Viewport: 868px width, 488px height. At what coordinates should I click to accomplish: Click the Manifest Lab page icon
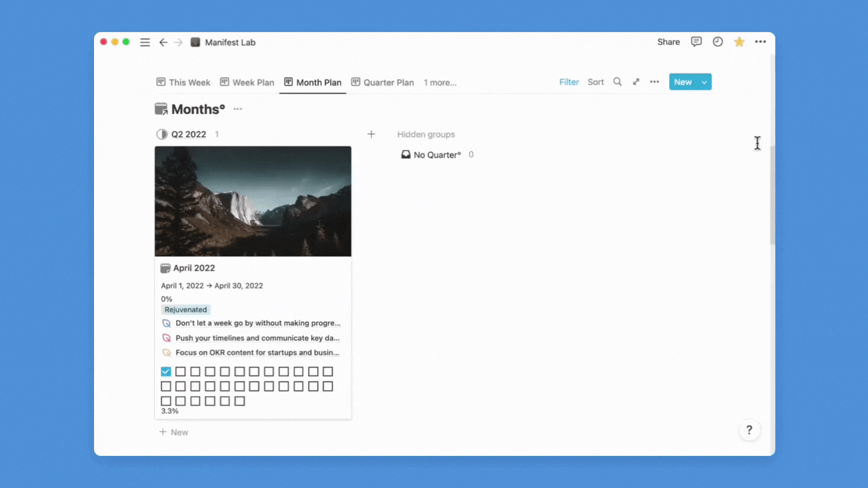tap(195, 42)
